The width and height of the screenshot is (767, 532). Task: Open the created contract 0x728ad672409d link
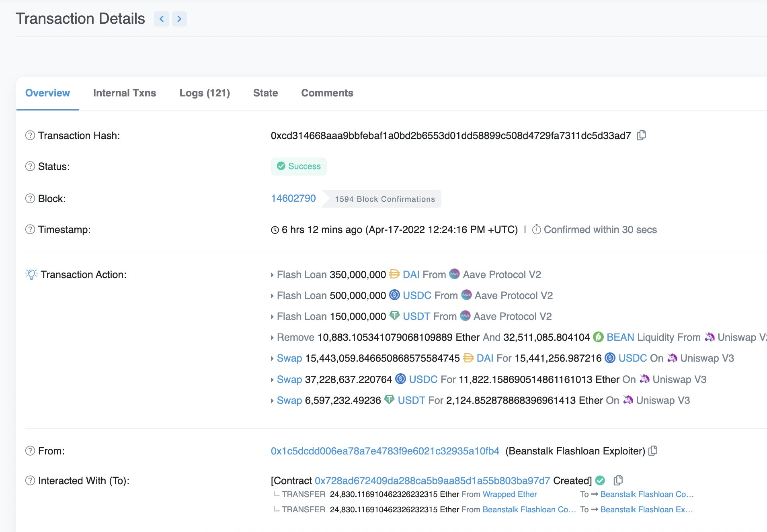[x=432, y=481]
